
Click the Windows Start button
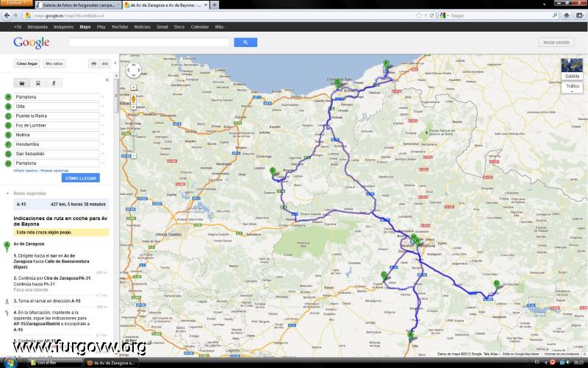pos(10,363)
